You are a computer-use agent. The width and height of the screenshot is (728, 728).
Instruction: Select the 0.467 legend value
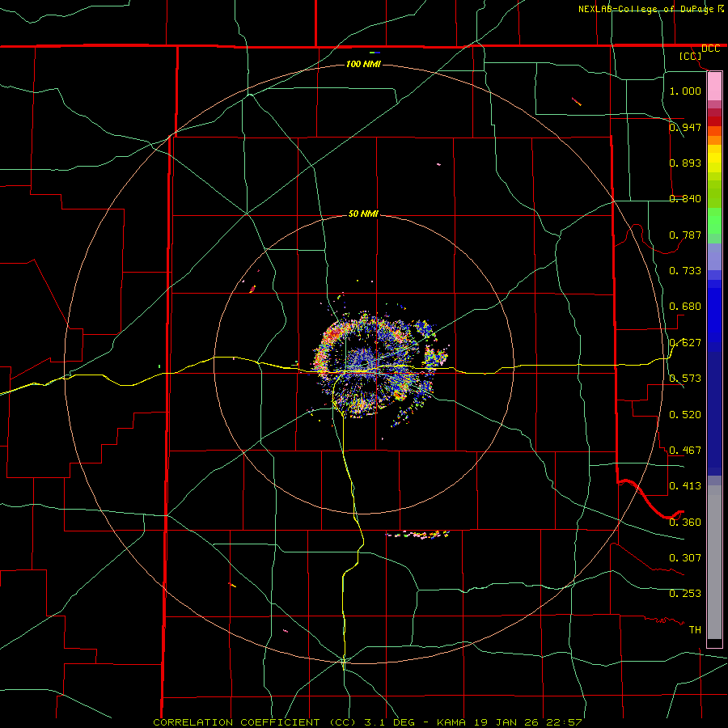click(x=685, y=451)
